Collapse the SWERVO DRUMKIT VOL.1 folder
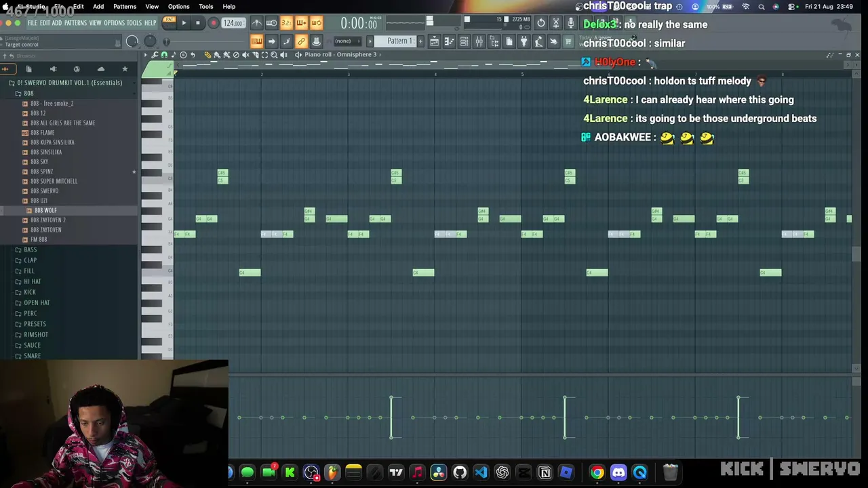 pyautogui.click(x=69, y=83)
